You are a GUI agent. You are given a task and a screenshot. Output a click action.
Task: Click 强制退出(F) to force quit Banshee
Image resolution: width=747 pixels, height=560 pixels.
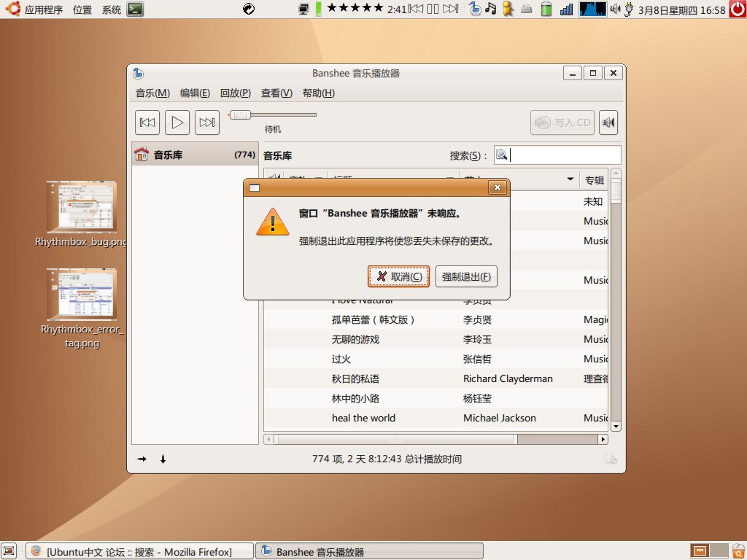click(466, 276)
